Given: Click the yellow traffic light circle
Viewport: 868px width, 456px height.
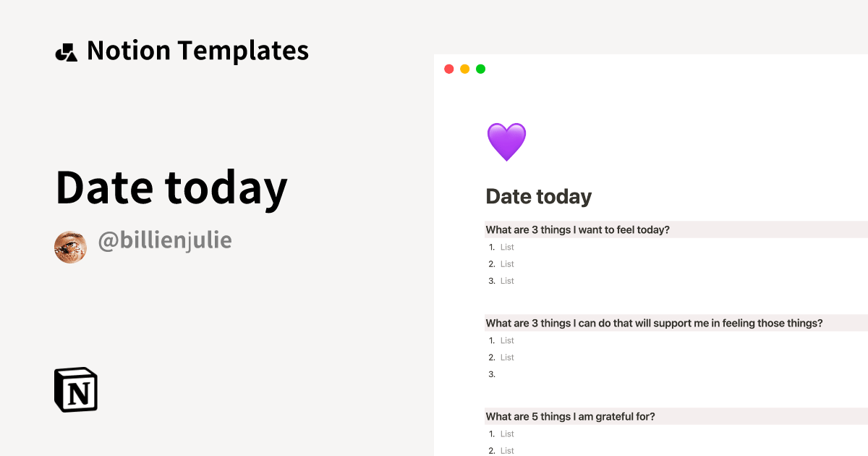Looking at the screenshot, I should click(465, 68).
